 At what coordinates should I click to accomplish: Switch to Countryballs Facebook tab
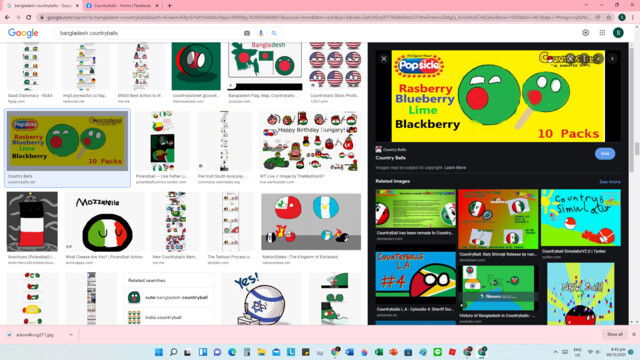click(122, 6)
